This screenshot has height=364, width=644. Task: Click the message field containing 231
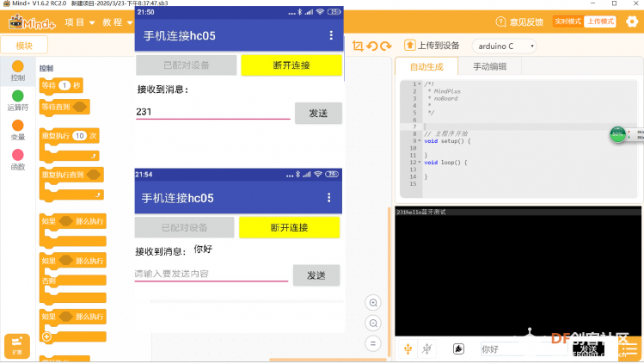(x=212, y=112)
